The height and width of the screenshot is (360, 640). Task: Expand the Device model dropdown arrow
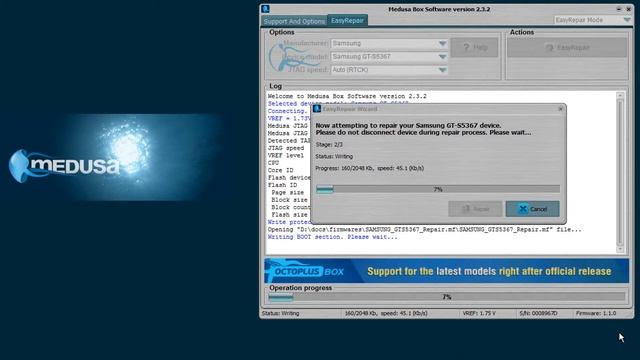(x=442, y=57)
